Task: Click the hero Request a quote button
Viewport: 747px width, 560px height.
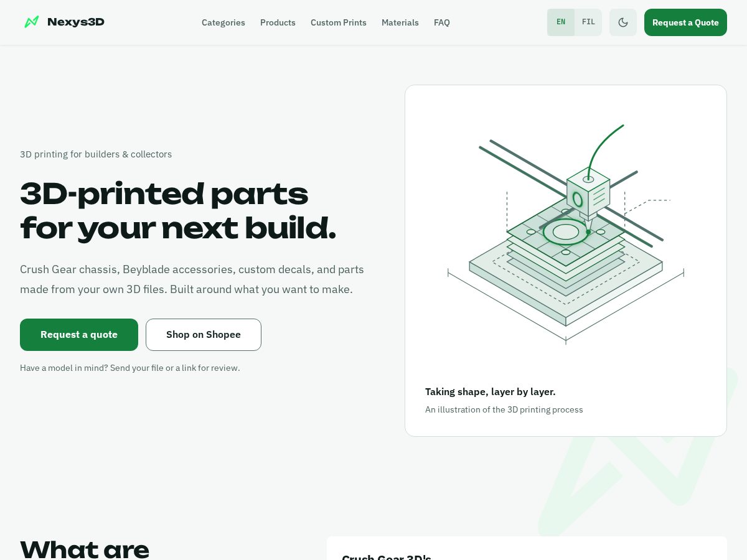Action: pos(79,335)
